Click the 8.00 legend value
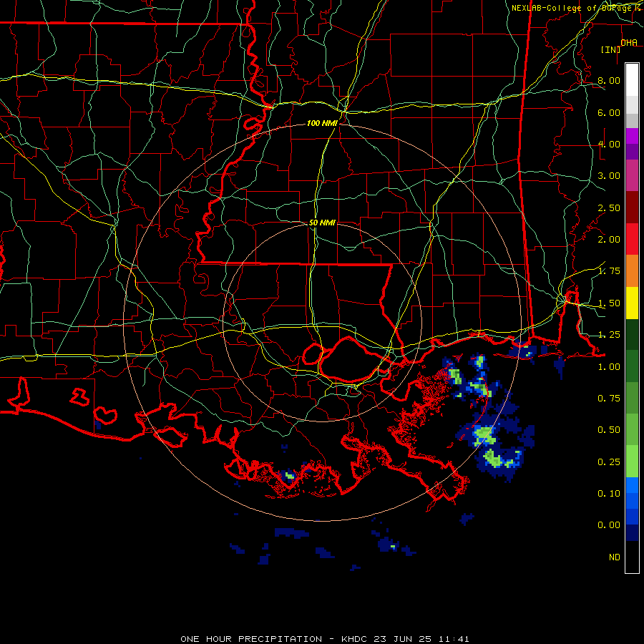 click(x=609, y=80)
